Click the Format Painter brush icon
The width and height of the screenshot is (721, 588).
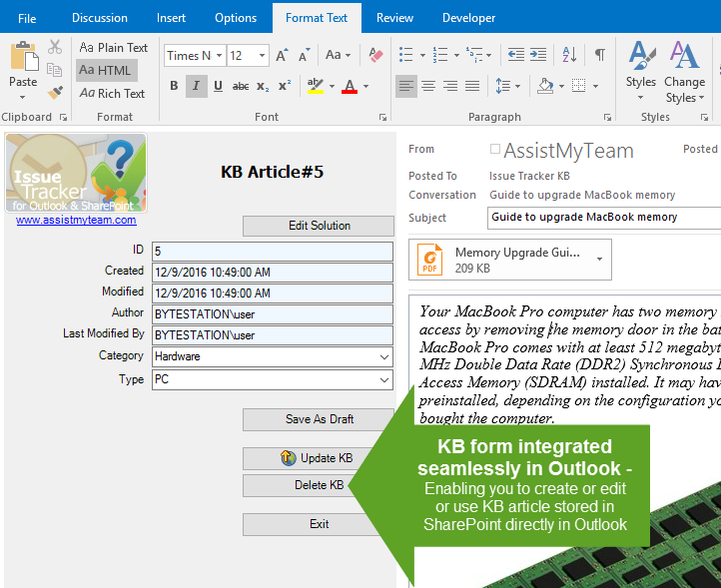click(55, 92)
